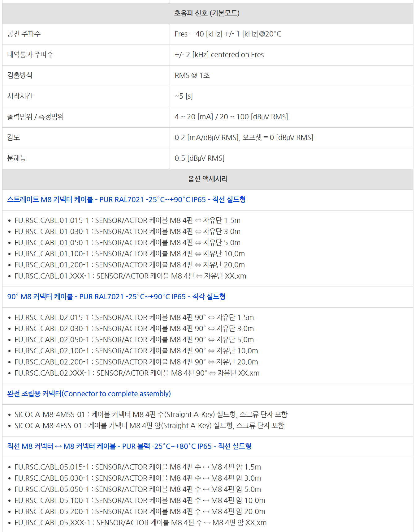Open the 90° M8 커넥터 케이블 직각 실드형 link
This screenshot has width=415, height=532.
tap(116, 297)
